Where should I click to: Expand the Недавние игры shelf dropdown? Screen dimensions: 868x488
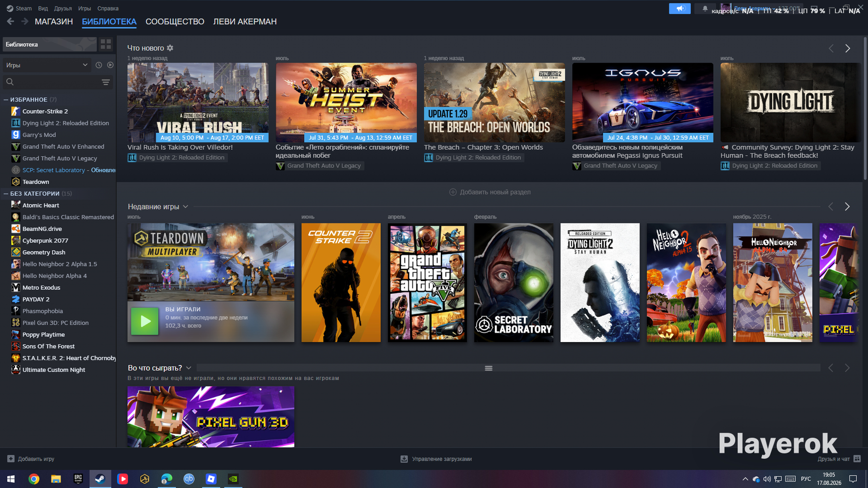pos(186,207)
